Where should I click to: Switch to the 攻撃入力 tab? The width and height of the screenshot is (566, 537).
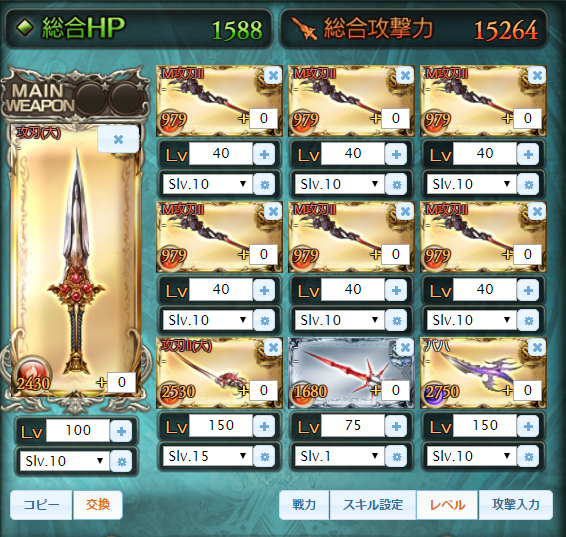515,505
